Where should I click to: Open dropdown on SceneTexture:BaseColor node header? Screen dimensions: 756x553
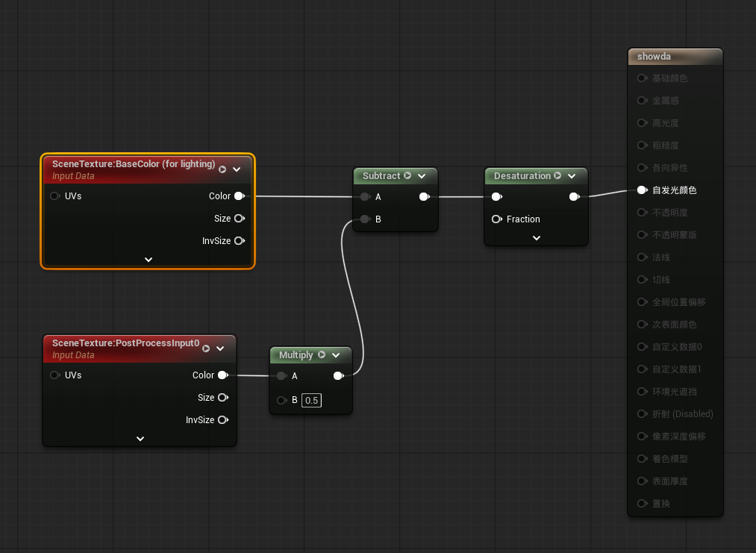(x=237, y=169)
